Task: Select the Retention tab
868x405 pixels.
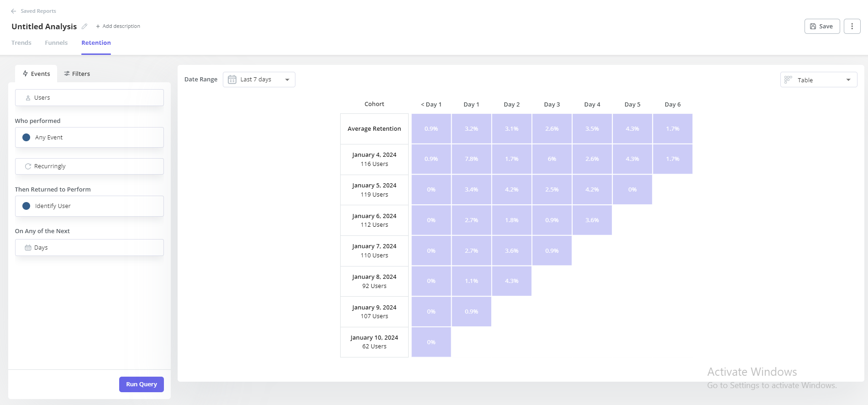Action: point(96,43)
